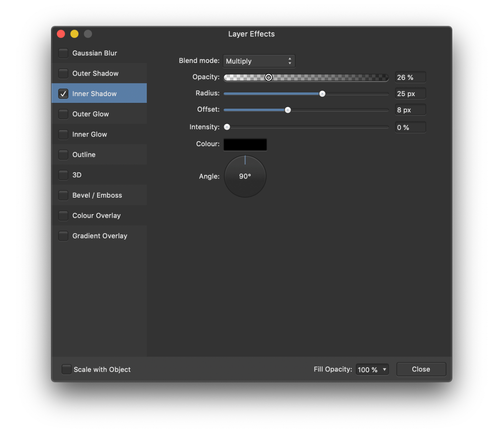Choose the 3D effect entry

click(x=77, y=175)
